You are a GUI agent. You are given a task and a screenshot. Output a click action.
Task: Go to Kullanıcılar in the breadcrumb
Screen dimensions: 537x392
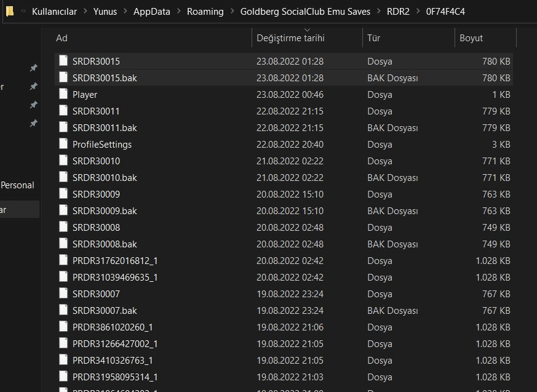[55, 12]
